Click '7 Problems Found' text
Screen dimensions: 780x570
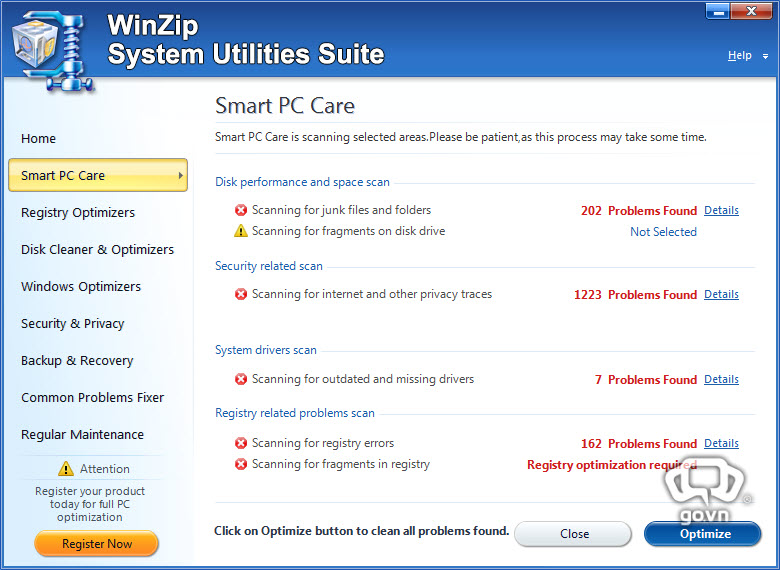(x=646, y=380)
